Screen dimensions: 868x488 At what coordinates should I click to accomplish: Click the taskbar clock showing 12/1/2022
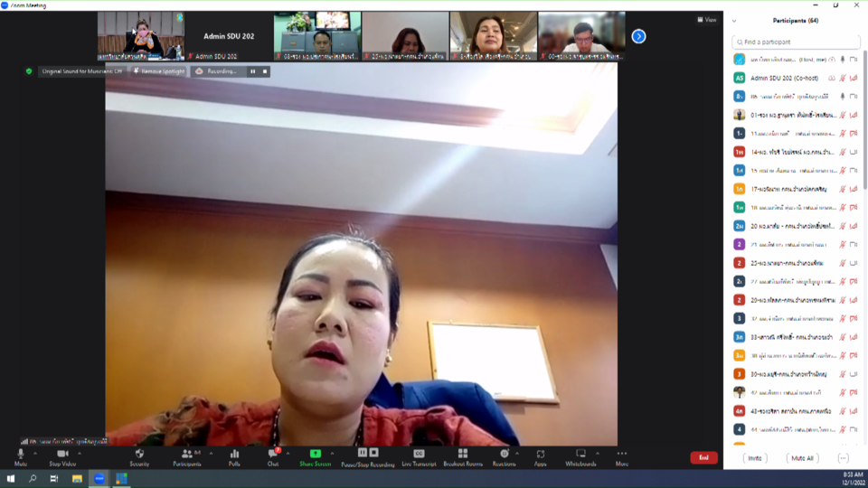(x=853, y=479)
